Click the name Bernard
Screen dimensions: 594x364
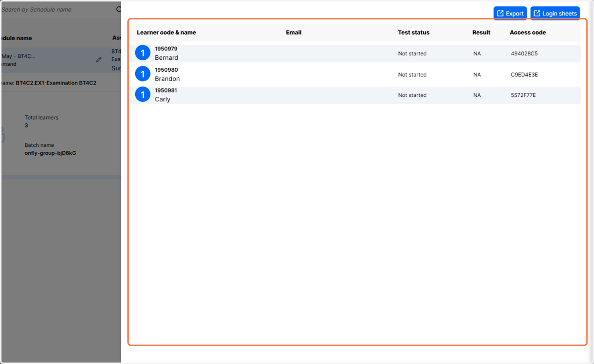pos(166,58)
